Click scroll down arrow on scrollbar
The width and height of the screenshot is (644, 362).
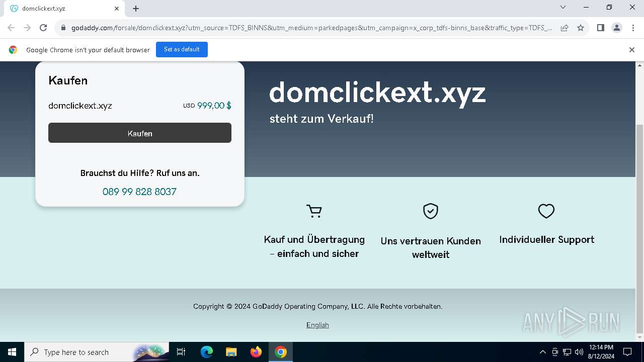click(639, 337)
